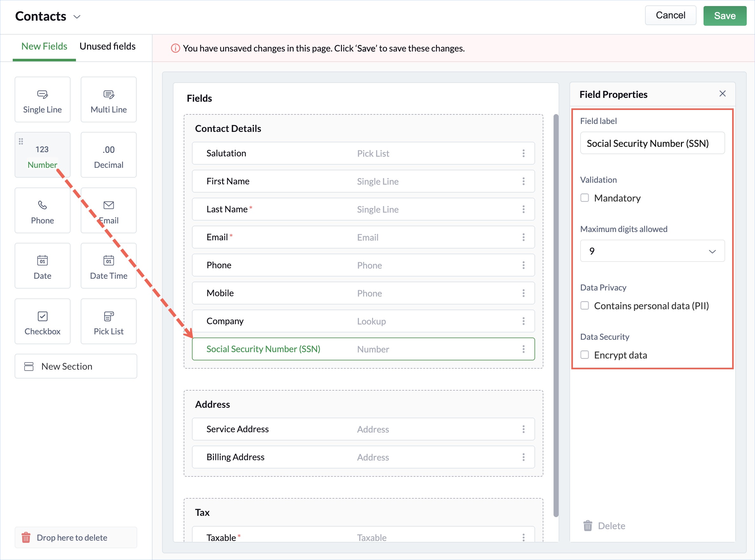755x560 pixels.
Task: Check Contains personal data (PII)
Action: point(585,305)
